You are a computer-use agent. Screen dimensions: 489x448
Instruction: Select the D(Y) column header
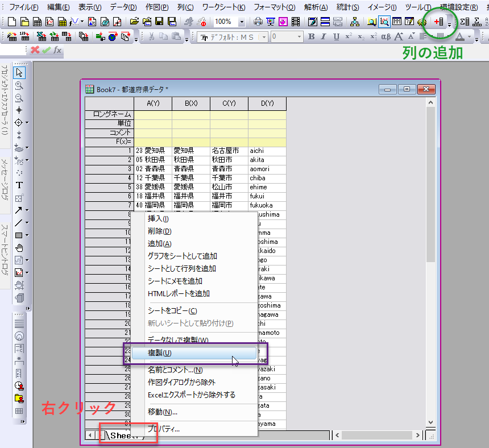[x=267, y=103]
